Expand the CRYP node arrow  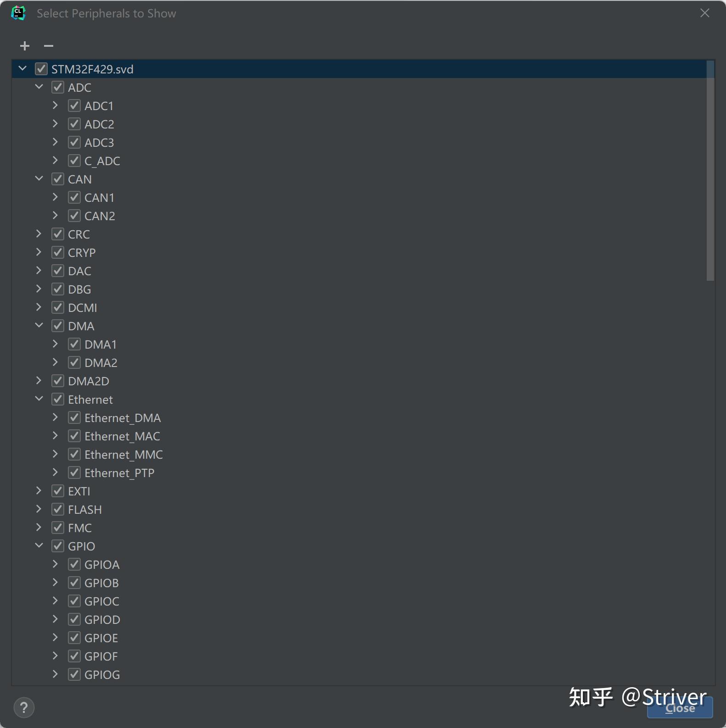tap(39, 252)
